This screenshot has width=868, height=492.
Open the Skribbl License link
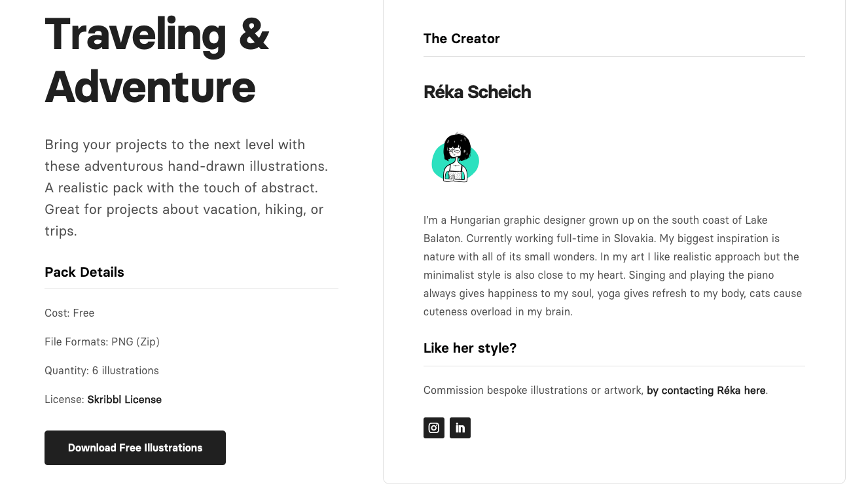click(x=124, y=400)
